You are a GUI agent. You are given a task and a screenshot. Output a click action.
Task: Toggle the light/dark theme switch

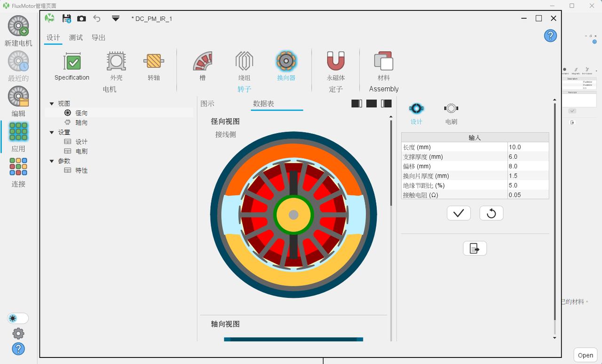(x=18, y=318)
